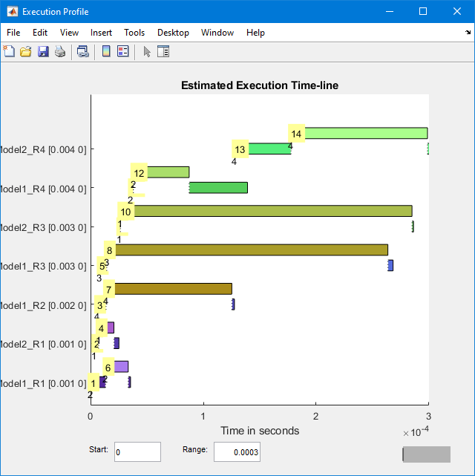This screenshot has height=476, width=475.
Task: Select the bar labeled 12
Action: (168, 172)
